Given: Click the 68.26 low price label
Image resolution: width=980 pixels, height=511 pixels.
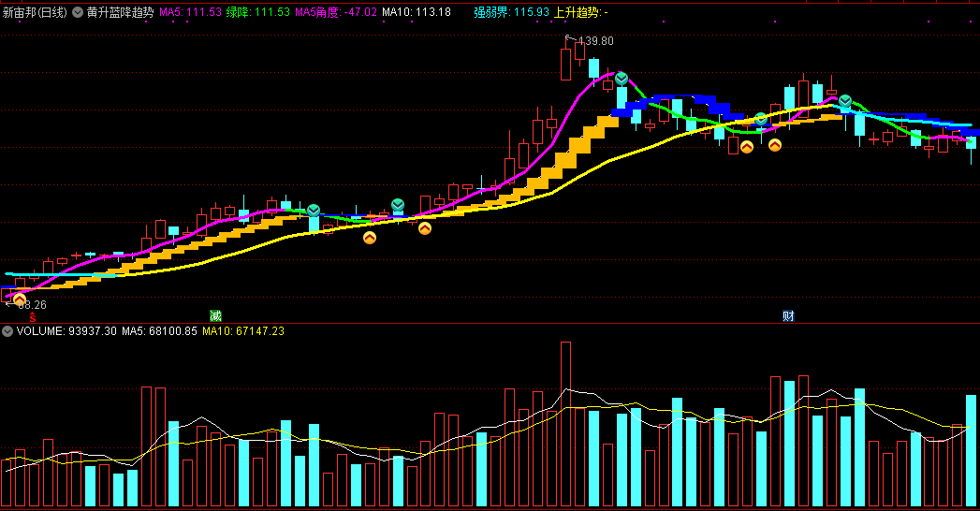Looking at the screenshot, I should point(32,305).
